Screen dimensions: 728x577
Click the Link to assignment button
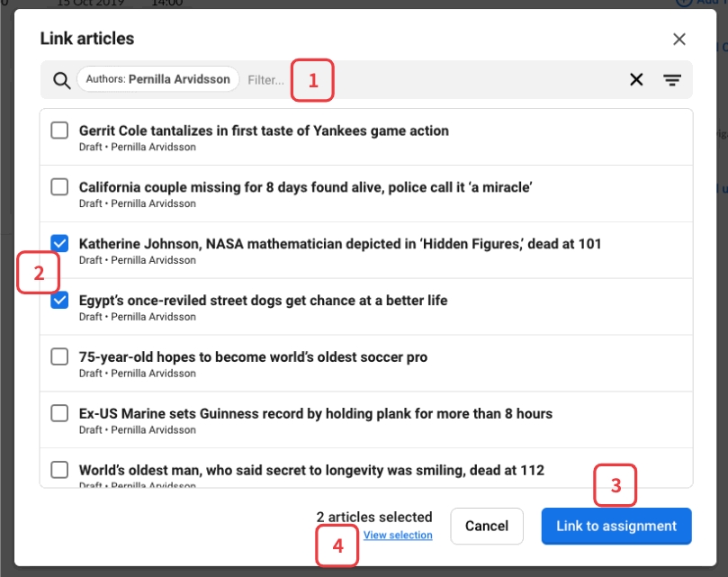click(x=616, y=527)
